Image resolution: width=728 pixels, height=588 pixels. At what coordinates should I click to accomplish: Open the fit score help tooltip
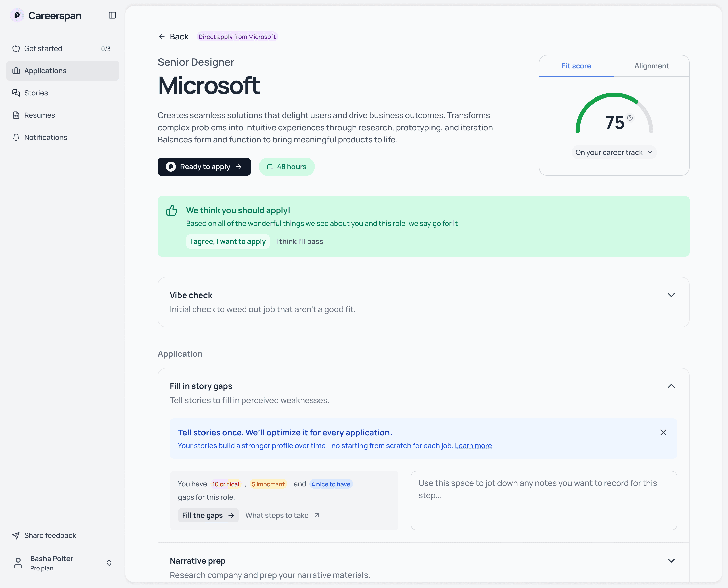(630, 118)
